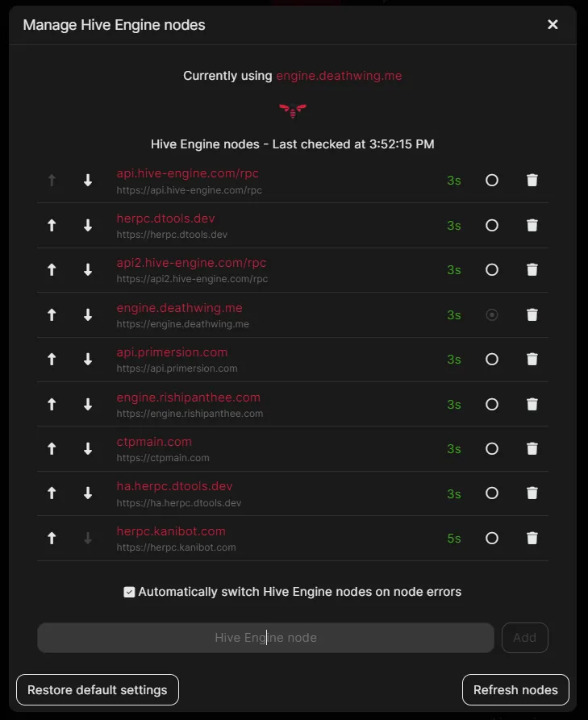Delete the ctpmain.com node
The width and height of the screenshot is (588, 720).
[532, 448]
